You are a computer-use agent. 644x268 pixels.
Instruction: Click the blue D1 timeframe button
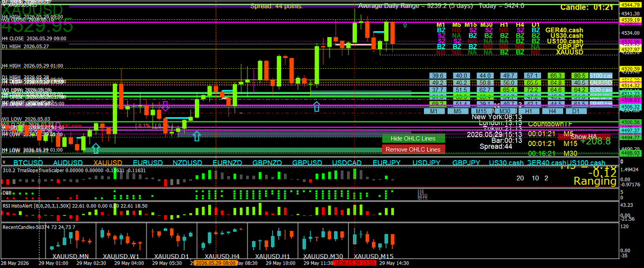click(x=576, y=111)
